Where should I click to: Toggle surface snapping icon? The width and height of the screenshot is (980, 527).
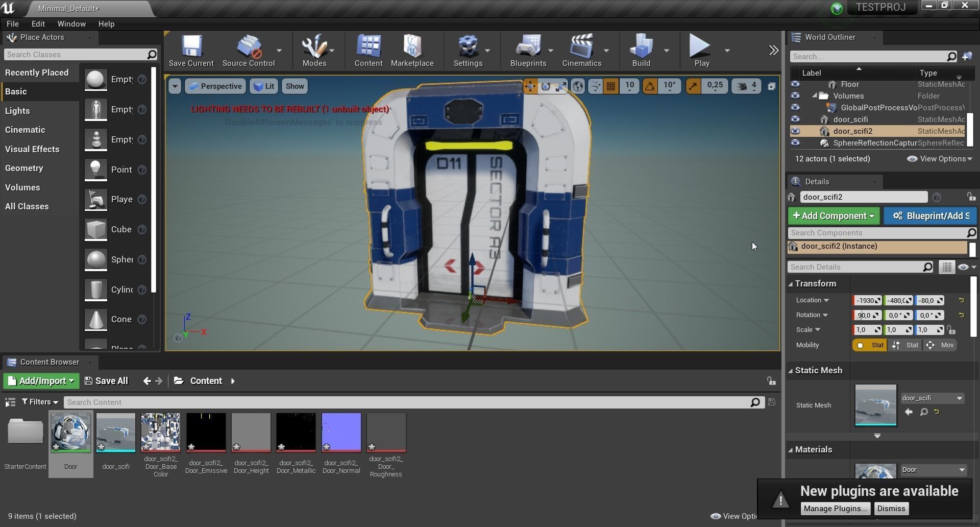[595, 86]
